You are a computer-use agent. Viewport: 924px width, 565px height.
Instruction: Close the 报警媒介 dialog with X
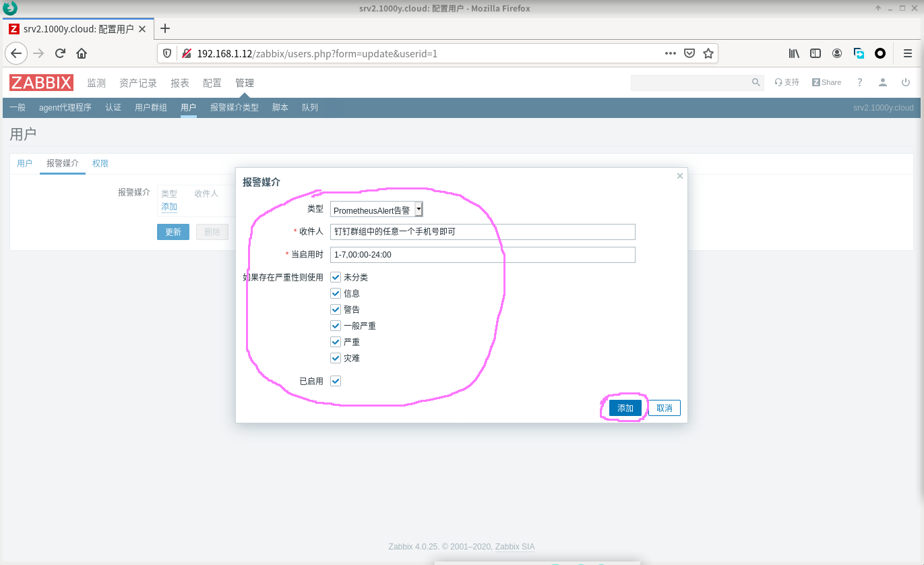(679, 176)
